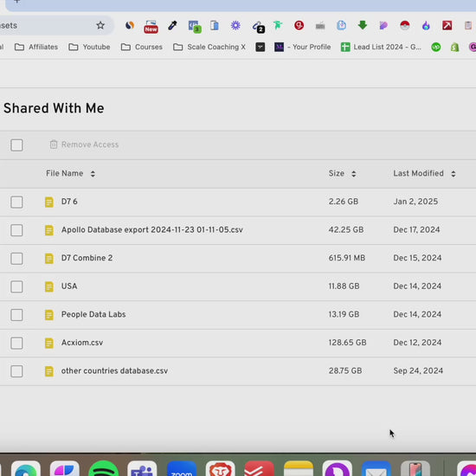The height and width of the screenshot is (476, 476).
Task: Open the Courses bookmark folder
Action: pyautogui.click(x=142, y=47)
